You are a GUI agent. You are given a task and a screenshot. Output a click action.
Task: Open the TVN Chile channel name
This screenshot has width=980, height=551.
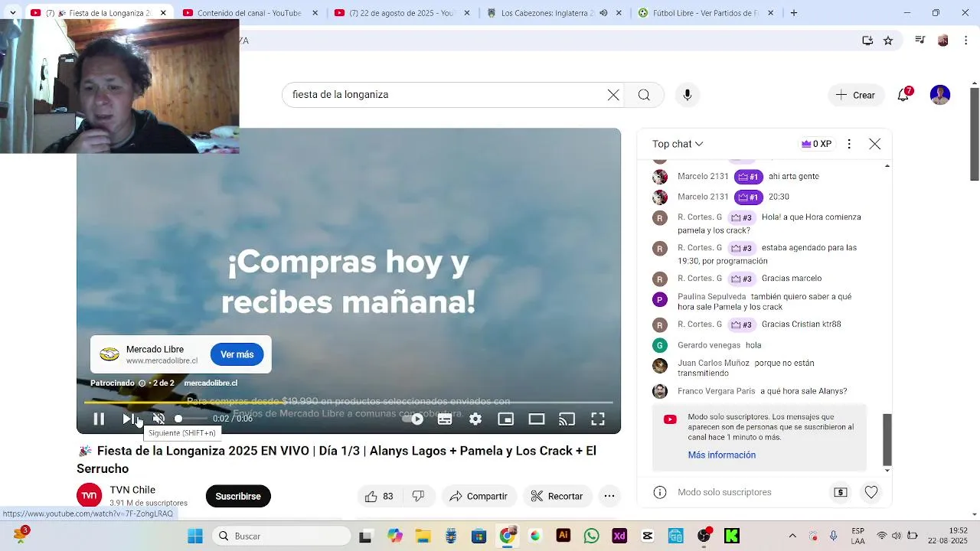[x=132, y=490]
